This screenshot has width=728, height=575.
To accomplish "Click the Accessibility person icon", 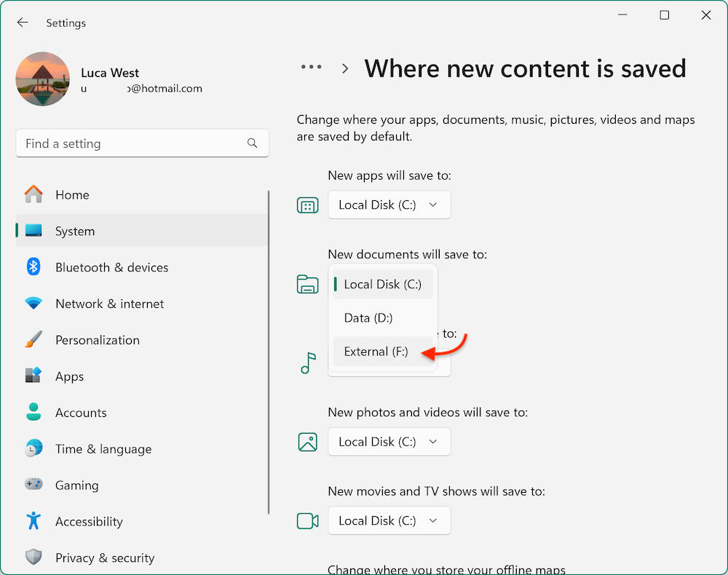I will (33, 521).
